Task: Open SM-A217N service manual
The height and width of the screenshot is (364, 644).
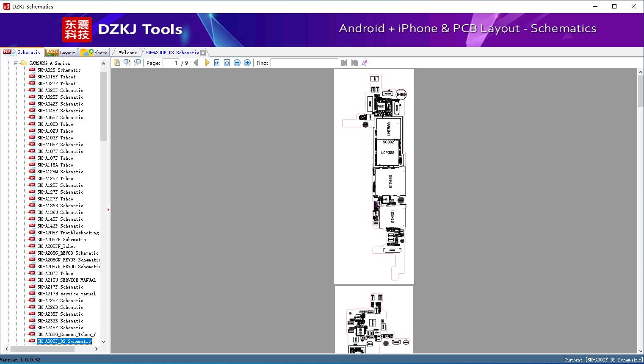Action: coord(66,294)
